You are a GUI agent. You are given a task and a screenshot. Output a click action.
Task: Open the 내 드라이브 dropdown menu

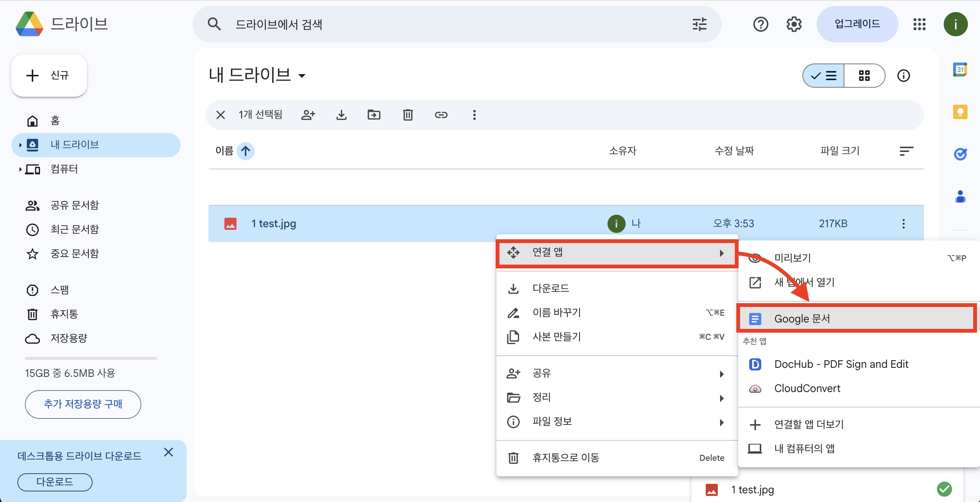point(302,76)
